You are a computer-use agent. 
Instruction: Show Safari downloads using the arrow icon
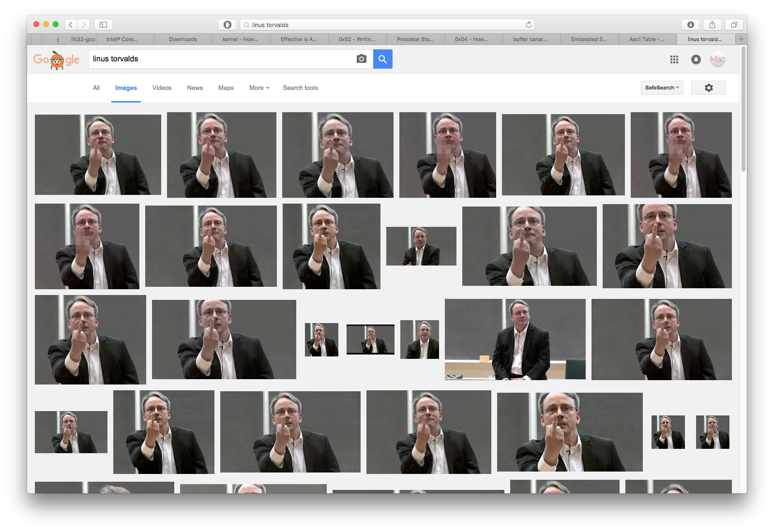pyautogui.click(x=690, y=25)
